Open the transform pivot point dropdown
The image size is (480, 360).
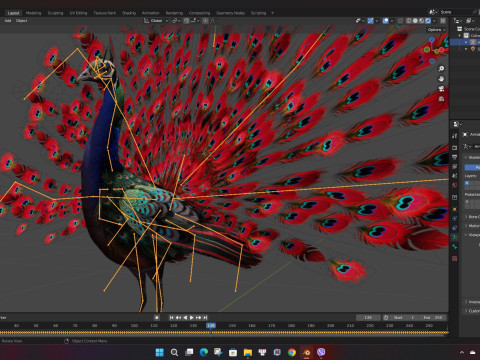click(176, 21)
